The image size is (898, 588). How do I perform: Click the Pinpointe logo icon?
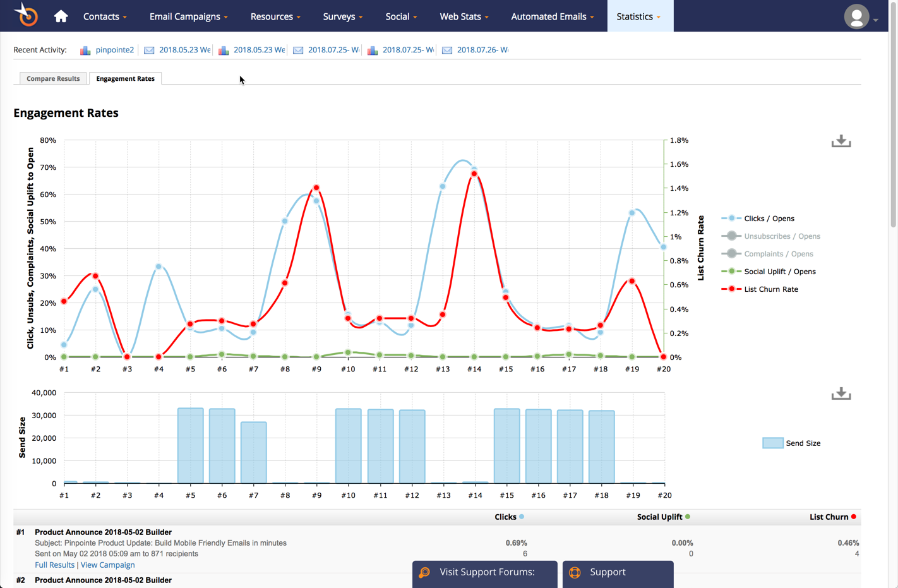[x=27, y=15]
